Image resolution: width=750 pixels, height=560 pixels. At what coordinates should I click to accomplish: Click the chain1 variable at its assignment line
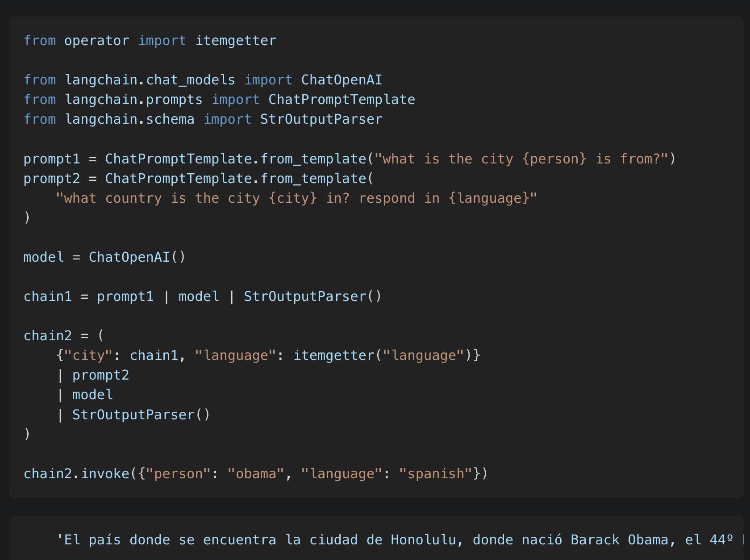tap(47, 297)
